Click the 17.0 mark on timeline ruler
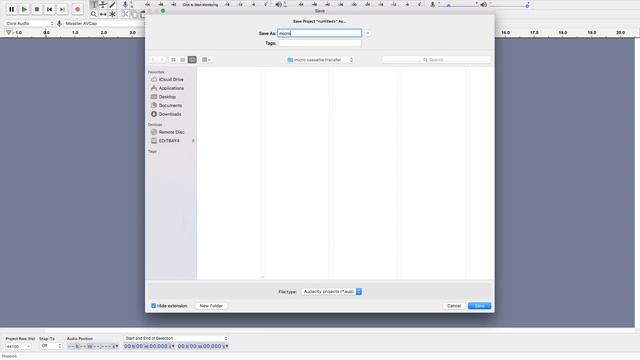 point(534,32)
